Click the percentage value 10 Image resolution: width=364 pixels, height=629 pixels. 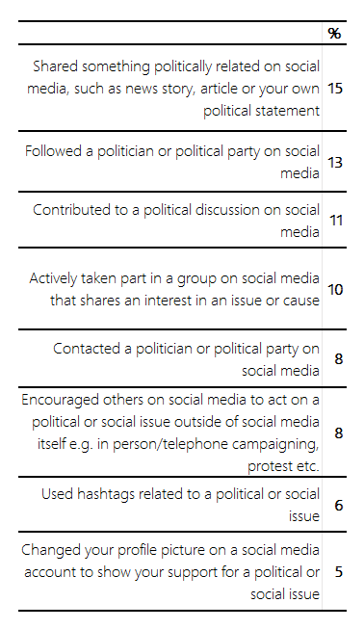tap(335, 289)
